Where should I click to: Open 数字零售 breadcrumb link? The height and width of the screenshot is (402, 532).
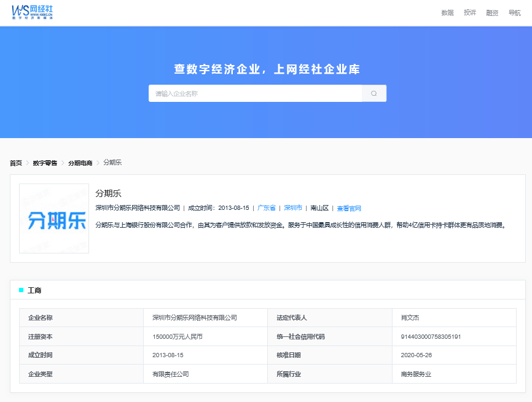point(45,163)
